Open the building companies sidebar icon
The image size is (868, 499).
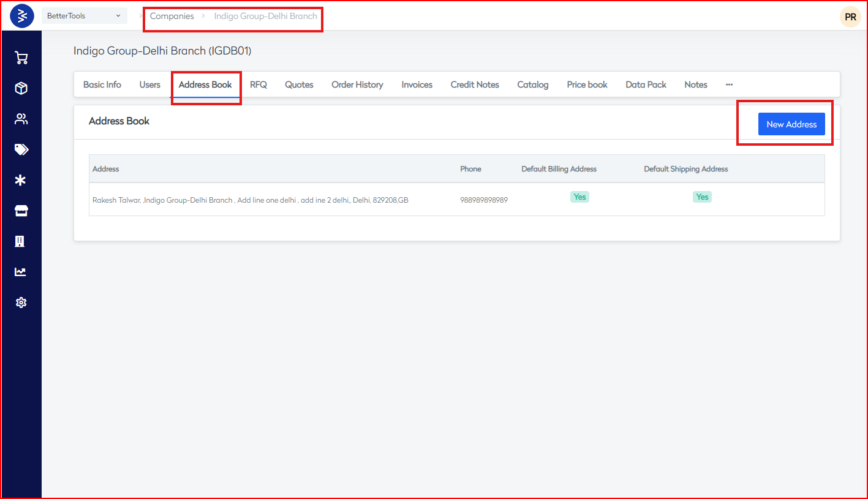pyautogui.click(x=20, y=241)
